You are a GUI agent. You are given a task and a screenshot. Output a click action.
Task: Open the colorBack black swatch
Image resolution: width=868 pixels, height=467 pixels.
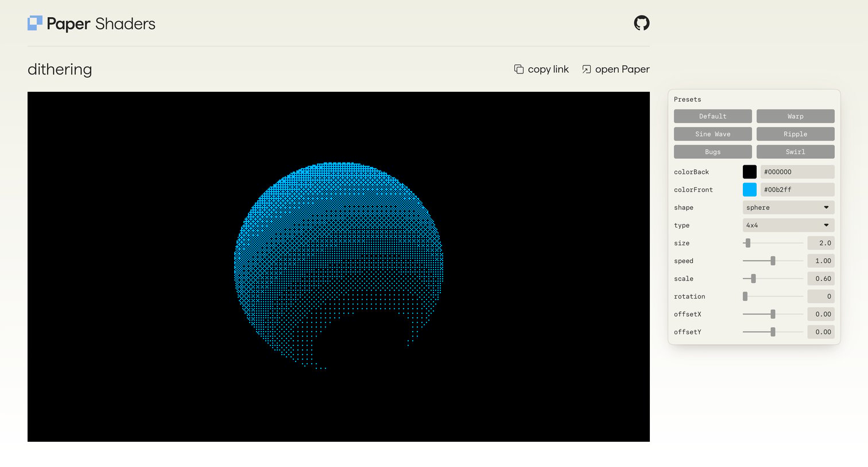pos(749,172)
